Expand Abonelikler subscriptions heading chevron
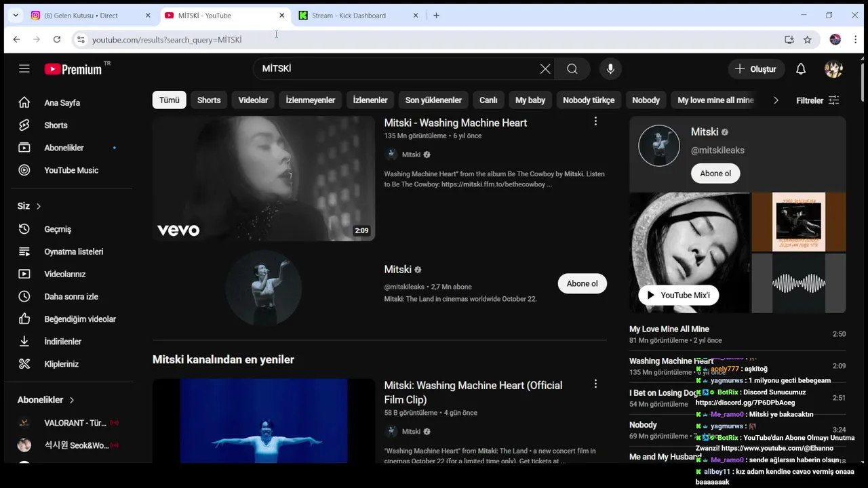This screenshot has height=488, width=868. click(72, 400)
